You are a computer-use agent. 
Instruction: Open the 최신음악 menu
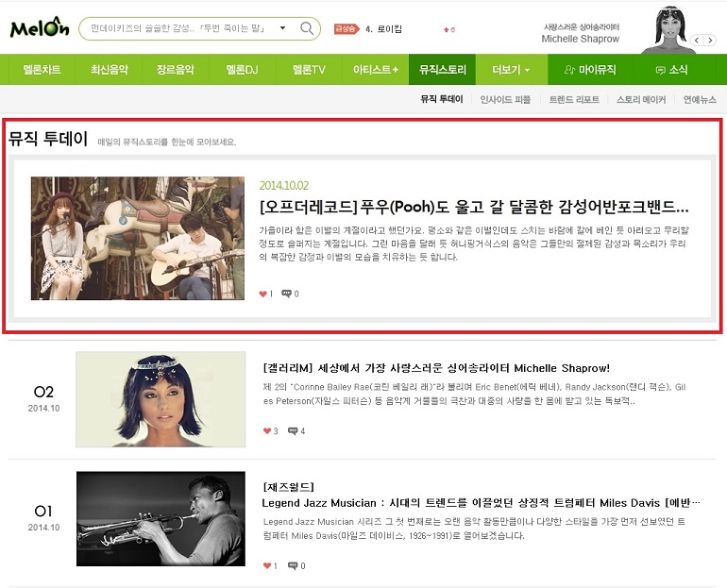tap(109, 70)
